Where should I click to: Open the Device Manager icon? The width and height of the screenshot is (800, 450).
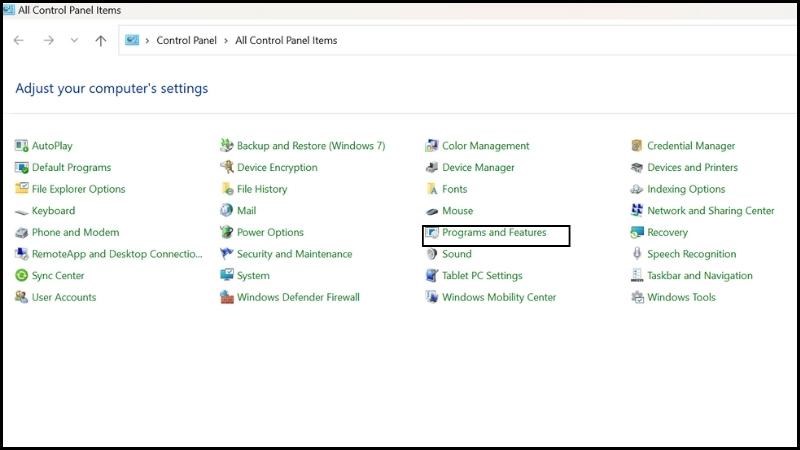(x=432, y=168)
